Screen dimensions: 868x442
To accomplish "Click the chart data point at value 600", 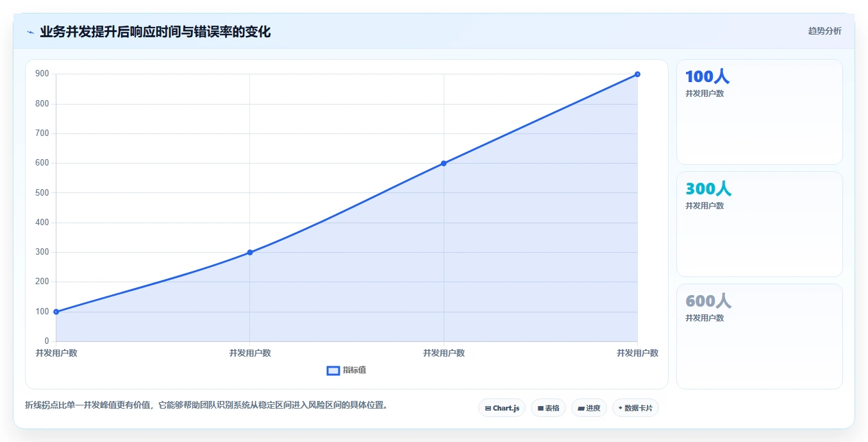I will tap(444, 164).
